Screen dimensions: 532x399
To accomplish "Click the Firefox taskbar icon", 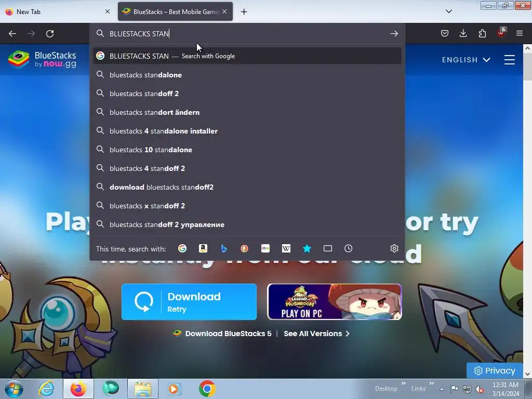I will click(x=78, y=389).
